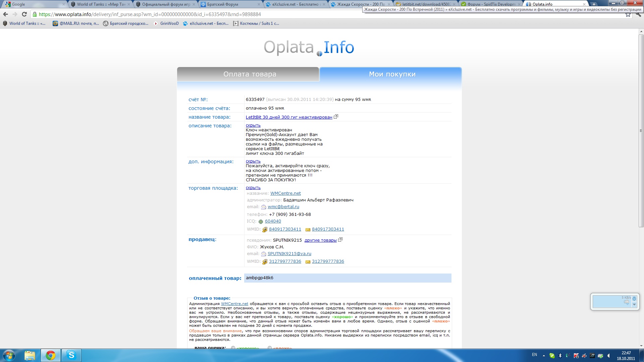Click the ICQ flower icon
Screen dimensions: 644x362
261,222
